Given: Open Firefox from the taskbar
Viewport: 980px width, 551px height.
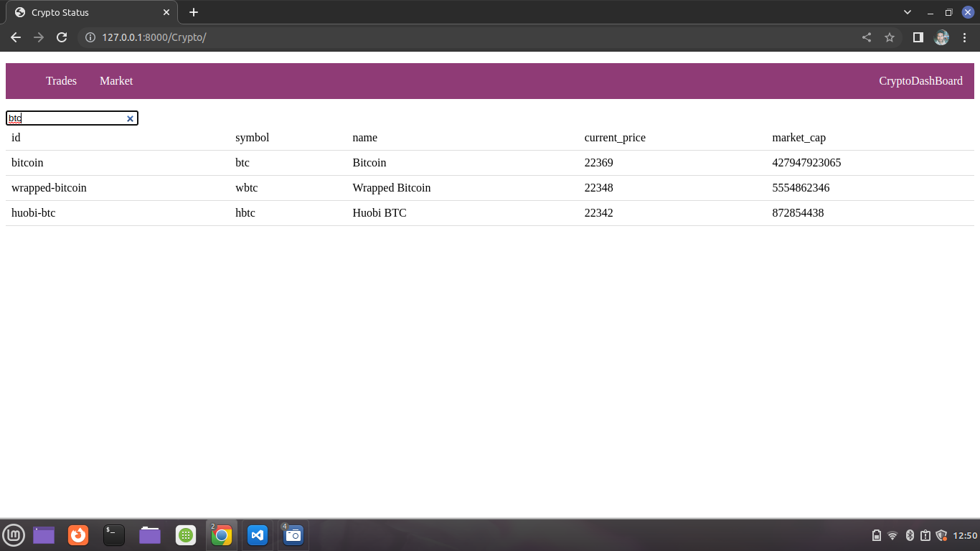Looking at the screenshot, I should [x=77, y=534].
